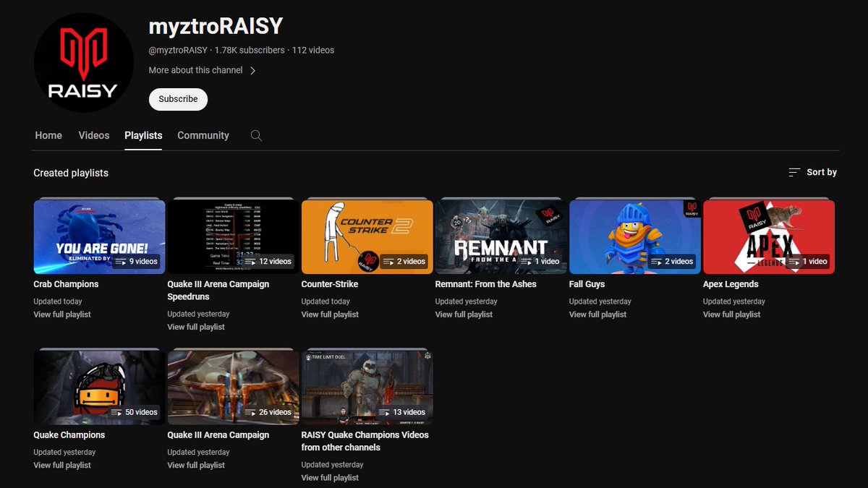The height and width of the screenshot is (488, 868).
Task: Open the Crab Champions playlist thumbnail
Action: 99,236
